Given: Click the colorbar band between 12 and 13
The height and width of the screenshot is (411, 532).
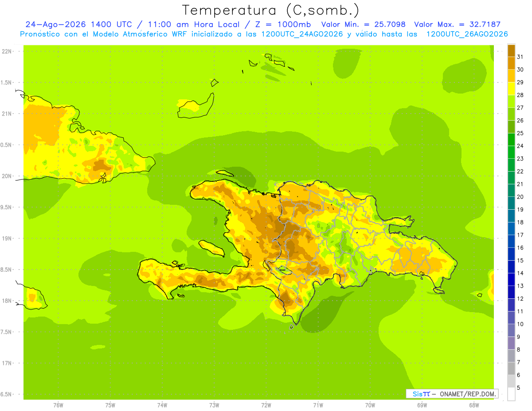Looking at the screenshot, I should [x=511, y=292].
